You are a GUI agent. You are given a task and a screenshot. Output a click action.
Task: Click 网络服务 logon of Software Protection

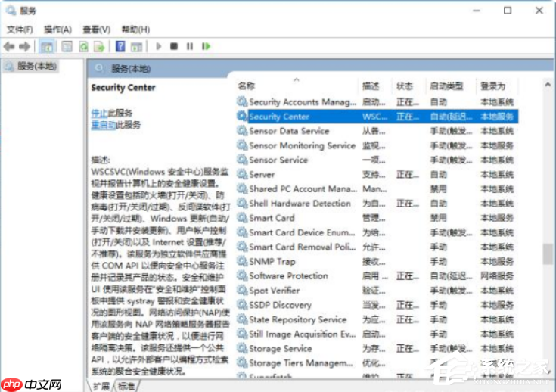pyautogui.click(x=497, y=276)
